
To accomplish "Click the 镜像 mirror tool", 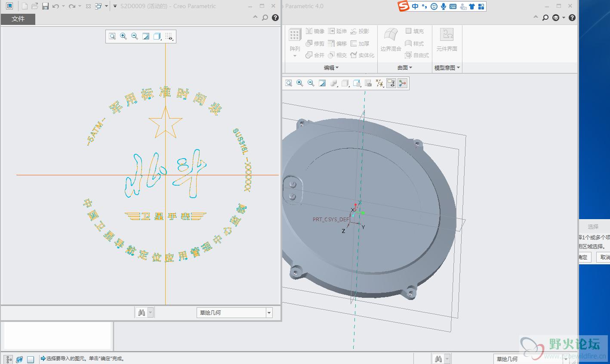I will [x=315, y=31].
